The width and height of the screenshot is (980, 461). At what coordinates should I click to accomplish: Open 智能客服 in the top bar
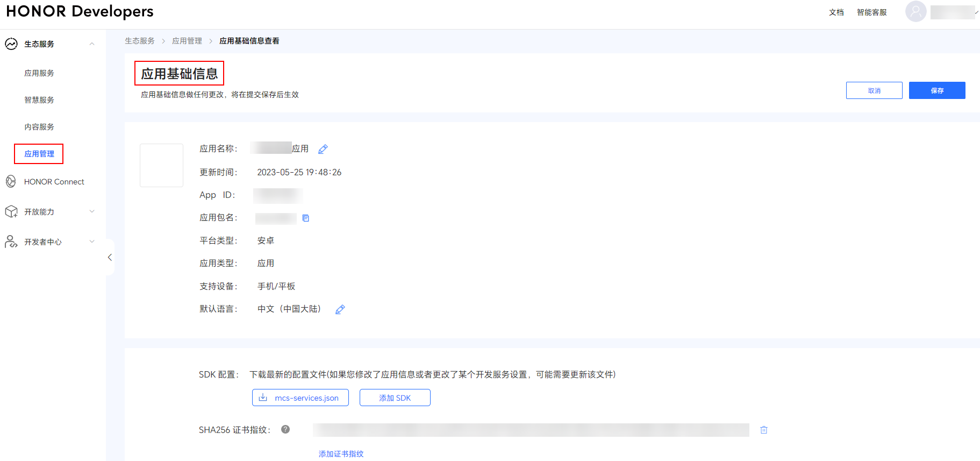pyautogui.click(x=872, y=12)
